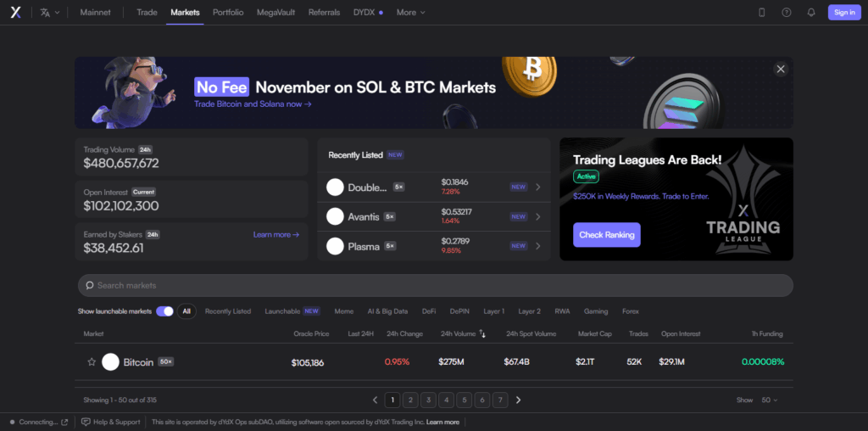
Task: Switch to the Portfolio tab
Action: pos(228,13)
